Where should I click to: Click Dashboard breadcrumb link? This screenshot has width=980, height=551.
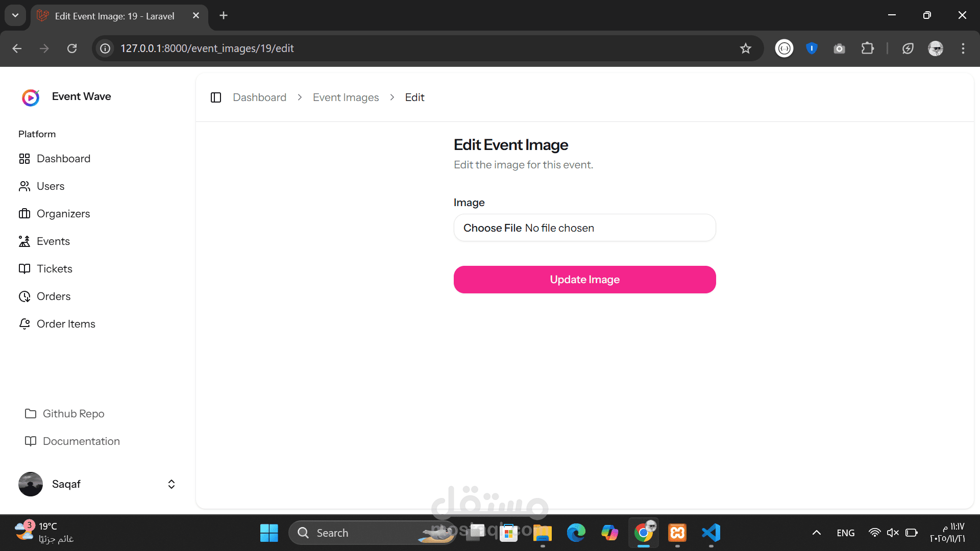pos(259,97)
